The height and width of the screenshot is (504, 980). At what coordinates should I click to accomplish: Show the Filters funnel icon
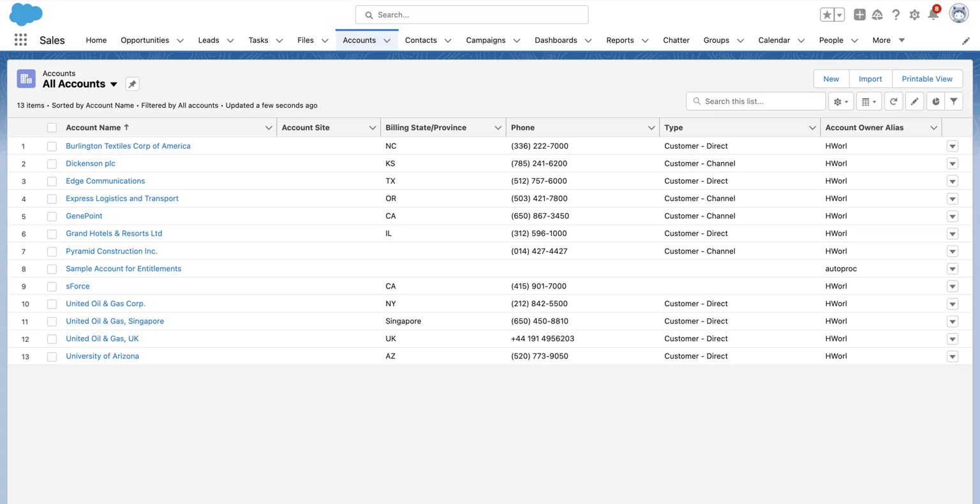pos(953,101)
